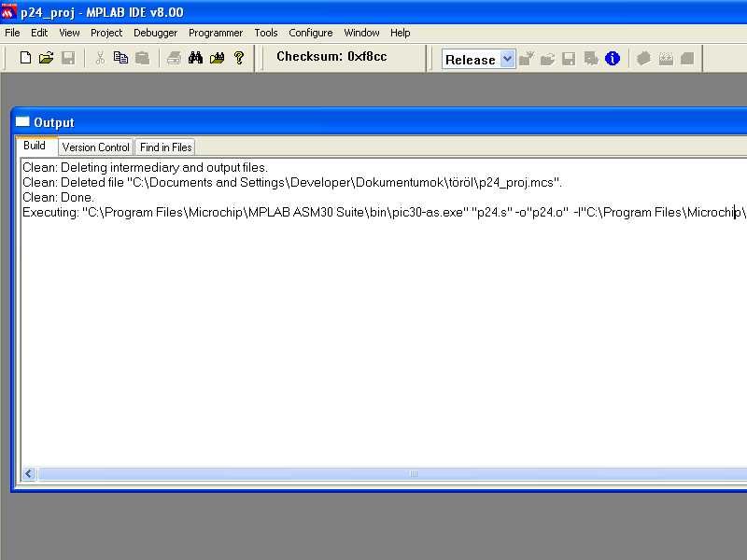This screenshot has width=747, height=560.
Task: Click the Copy icon in toolbar
Action: tap(121, 58)
